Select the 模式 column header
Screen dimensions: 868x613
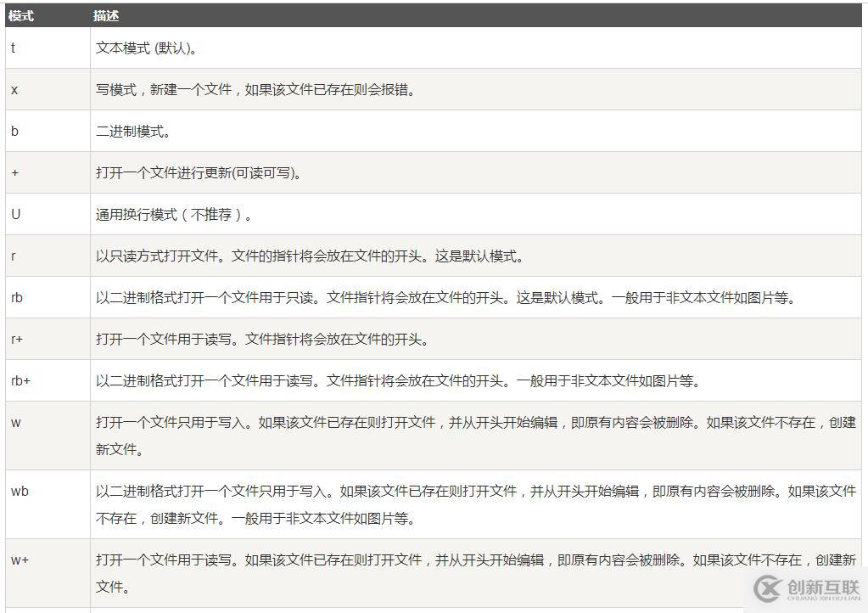coord(21,15)
